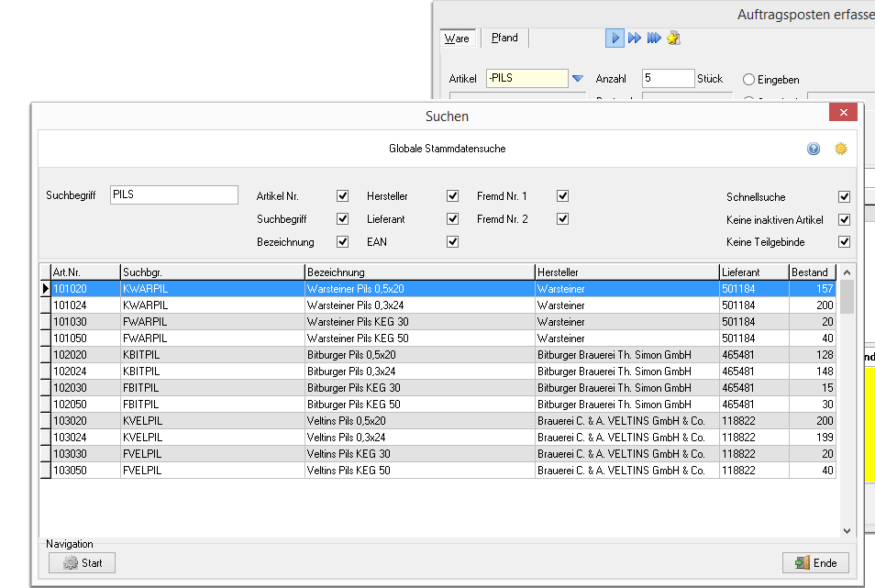Toggle the Hersteller checkbox
The width and height of the screenshot is (875, 588).
(452, 195)
